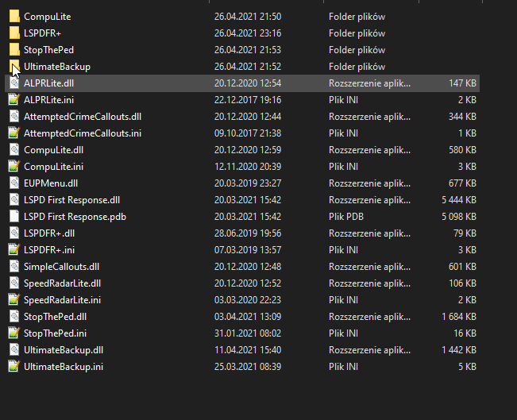Click the CompuLite folder icon
Viewport: 517px width, 420px height.
[x=14, y=16]
